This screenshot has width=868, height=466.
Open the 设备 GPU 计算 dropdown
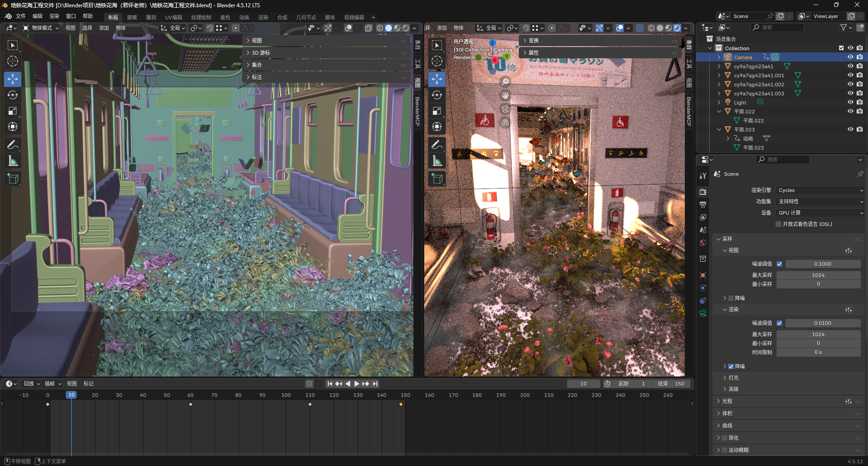coord(820,213)
